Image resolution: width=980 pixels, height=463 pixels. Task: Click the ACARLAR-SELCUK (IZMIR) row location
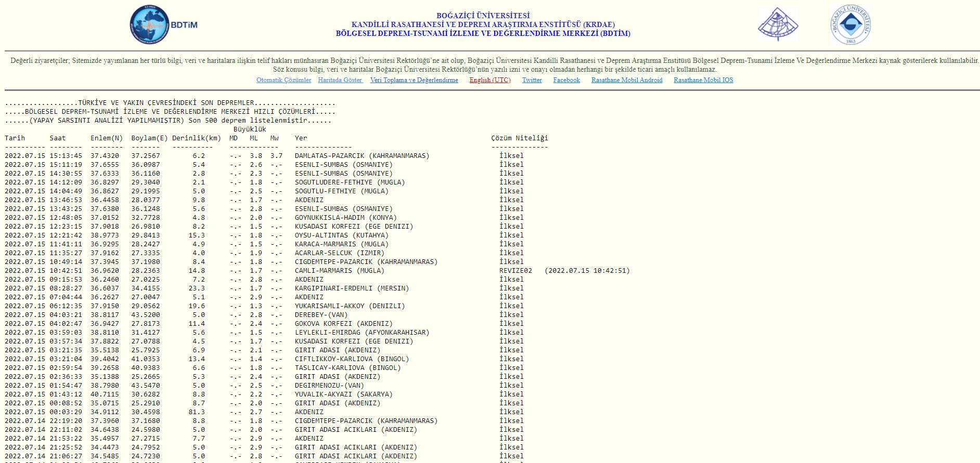click(340, 253)
